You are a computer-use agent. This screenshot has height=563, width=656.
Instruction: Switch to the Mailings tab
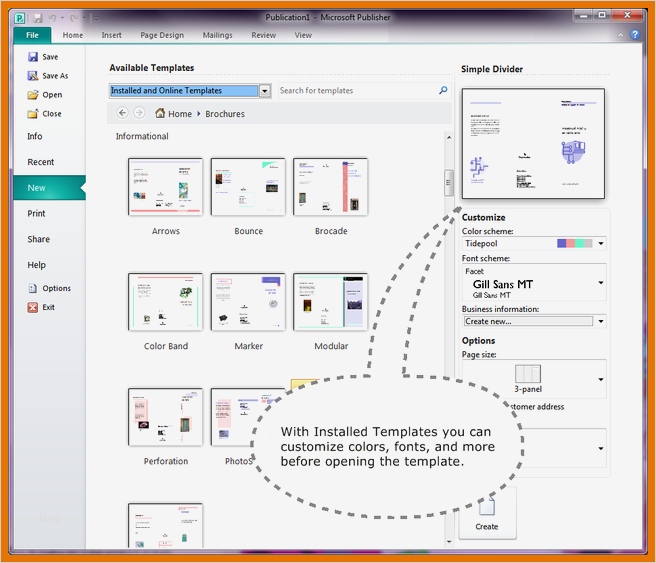tap(218, 35)
